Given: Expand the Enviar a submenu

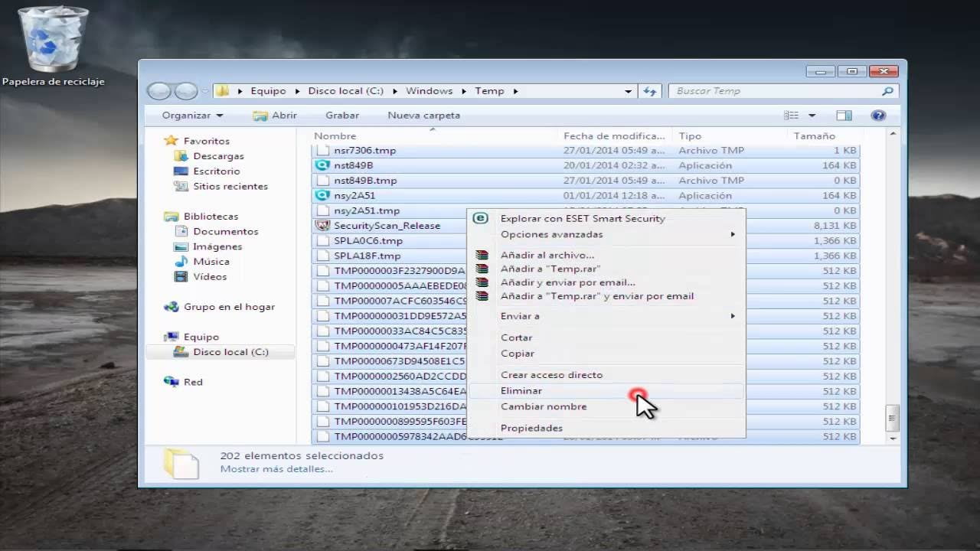Looking at the screenshot, I should (733, 316).
